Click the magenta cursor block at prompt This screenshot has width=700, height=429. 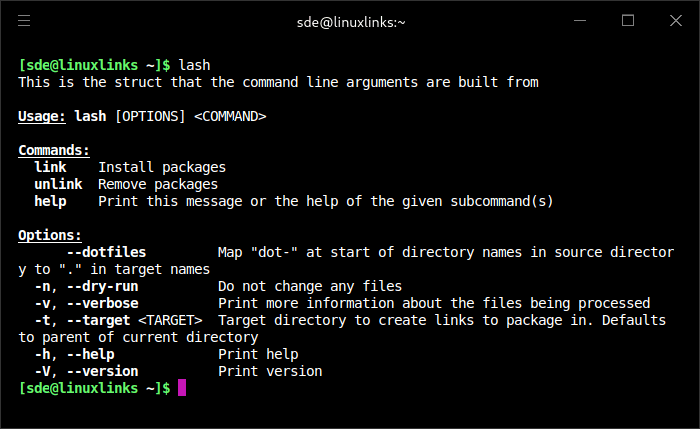click(x=182, y=387)
